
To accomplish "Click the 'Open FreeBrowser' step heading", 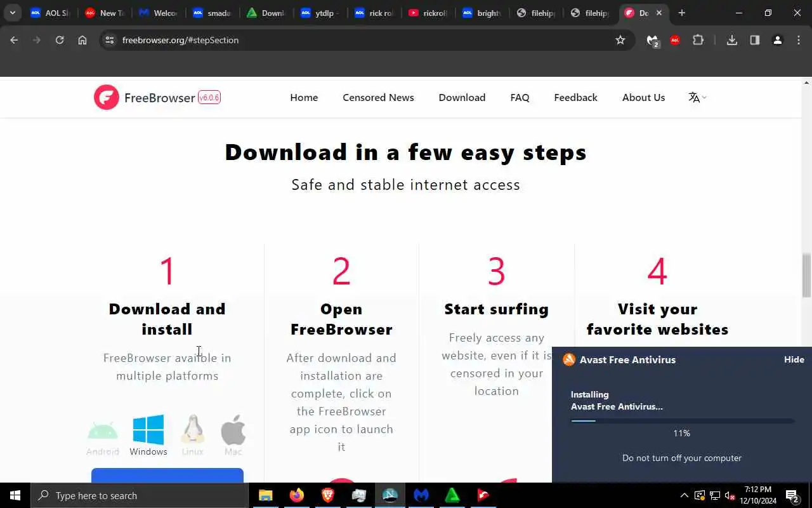I will coord(341,319).
